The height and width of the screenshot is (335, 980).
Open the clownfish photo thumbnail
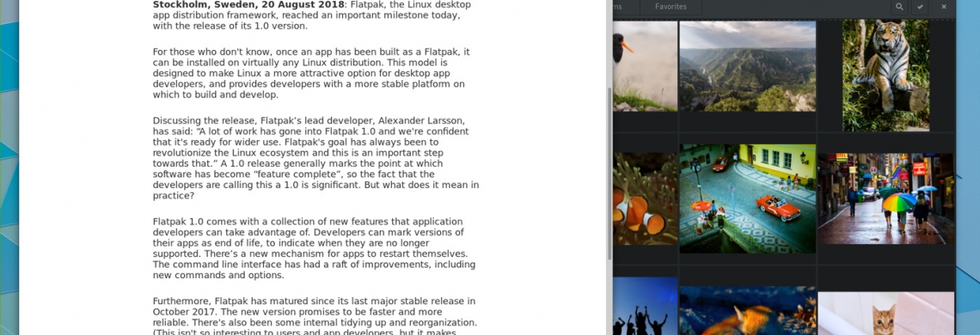tap(645, 198)
